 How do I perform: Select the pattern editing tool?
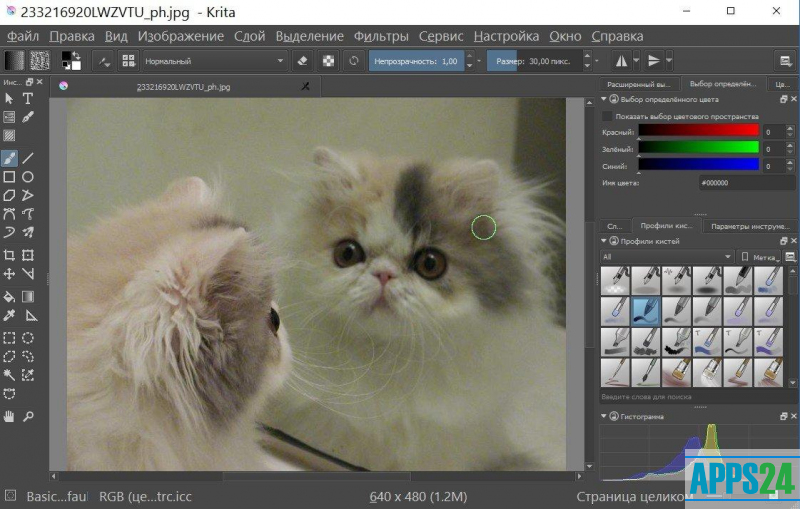[9, 136]
